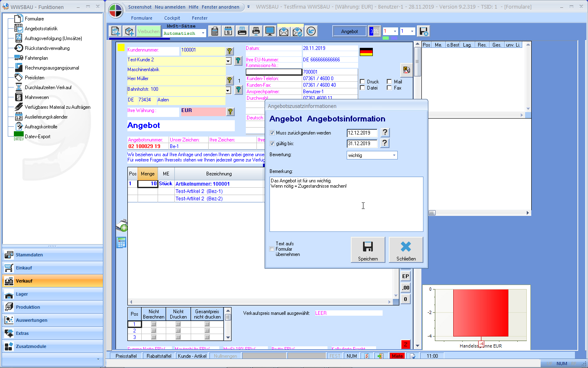Click the calculator icon left of positions table
The width and height of the screenshot is (588, 368).
pyautogui.click(x=121, y=242)
